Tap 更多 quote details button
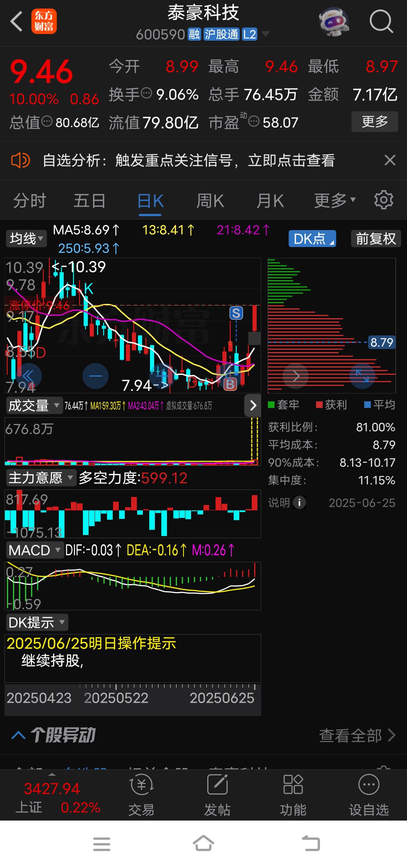 375,121
